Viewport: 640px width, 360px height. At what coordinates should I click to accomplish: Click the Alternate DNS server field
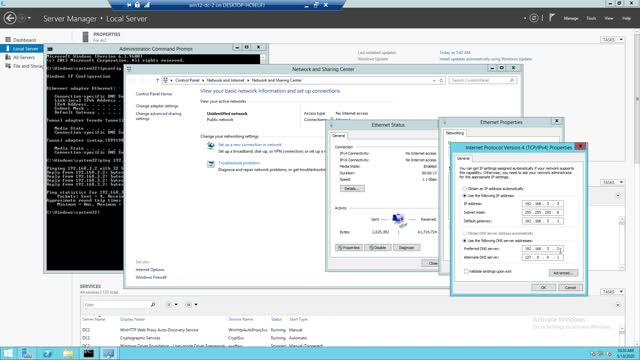point(542,258)
